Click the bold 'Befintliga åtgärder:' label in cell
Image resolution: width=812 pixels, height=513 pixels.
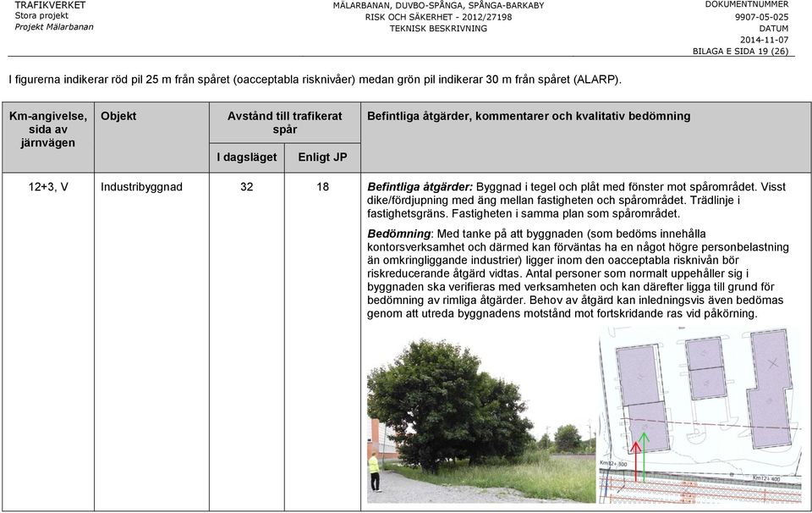point(420,187)
